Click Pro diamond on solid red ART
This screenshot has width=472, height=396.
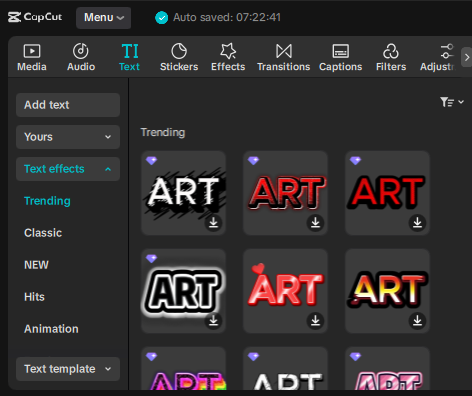click(x=355, y=161)
